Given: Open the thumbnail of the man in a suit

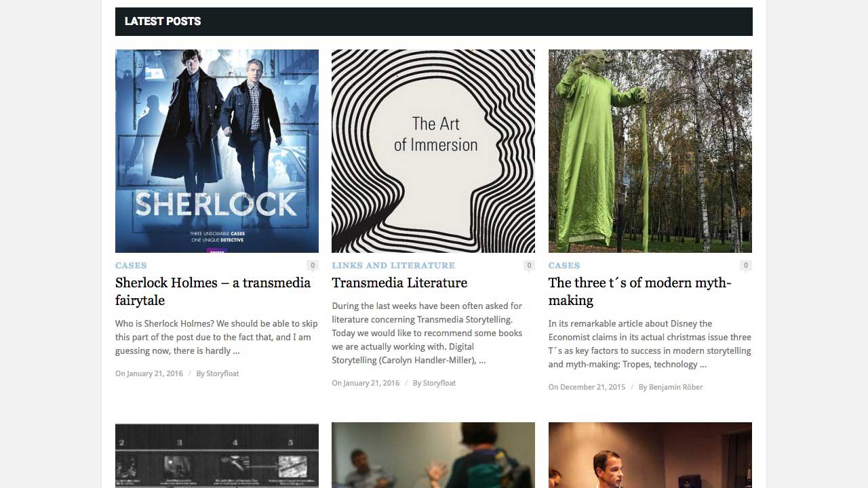Looking at the screenshot, I should [650, 455].
